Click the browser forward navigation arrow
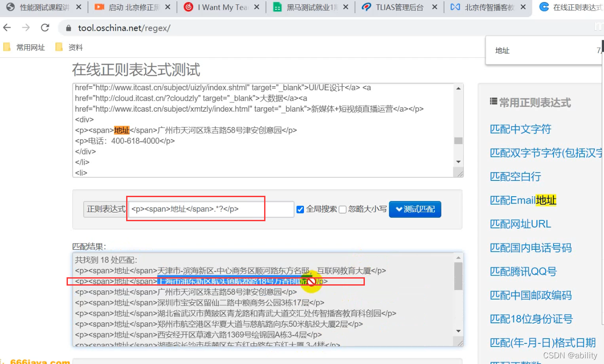The image size is (604, 364). click(x=25, y=27)
